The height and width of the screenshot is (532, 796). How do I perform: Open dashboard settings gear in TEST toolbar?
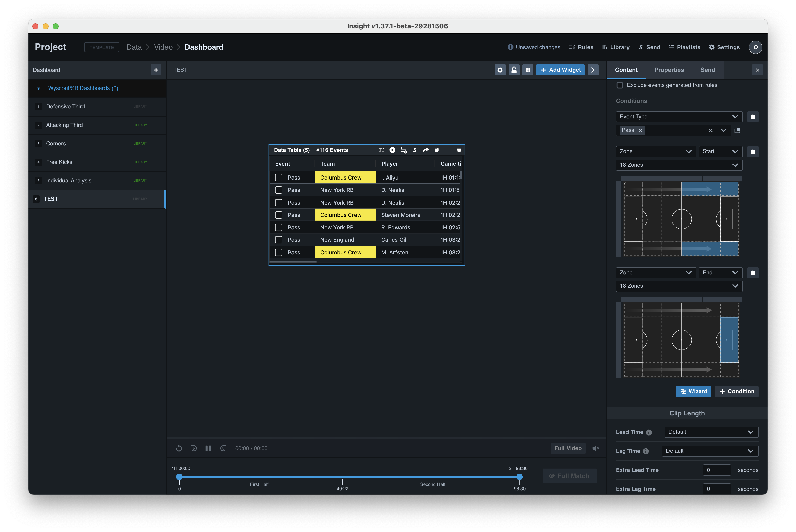click(500, 70)
